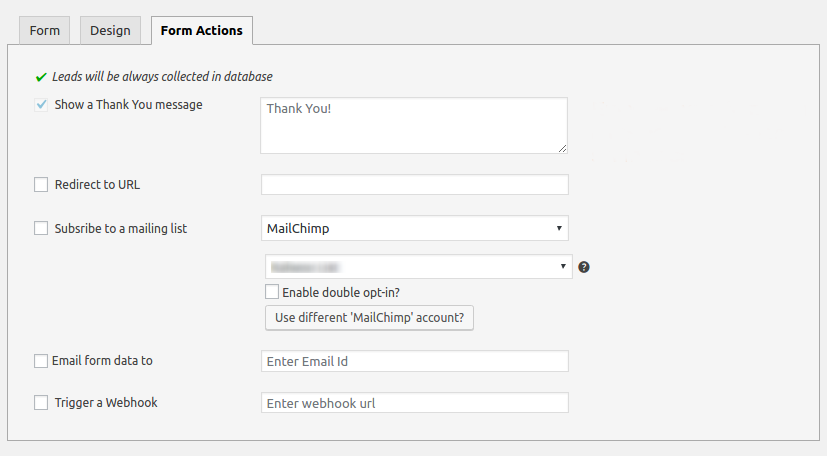Image resolution: width=827 pixels, height=456 pixels.
Task: Enable double opt-in checkbox
Action: click(272, 292)
